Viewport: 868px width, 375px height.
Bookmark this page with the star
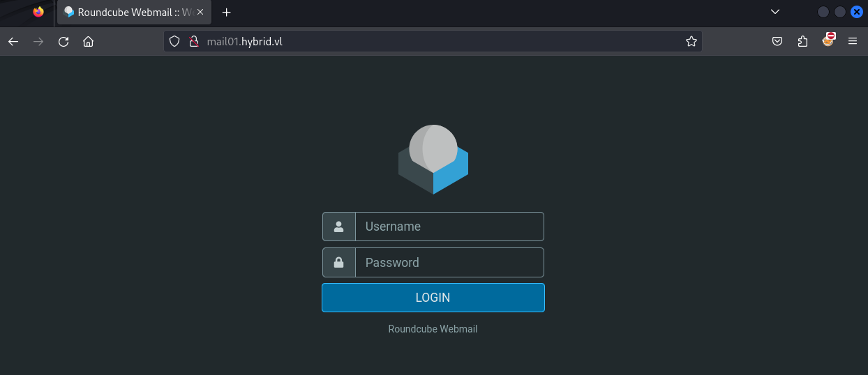pos(691,42)
